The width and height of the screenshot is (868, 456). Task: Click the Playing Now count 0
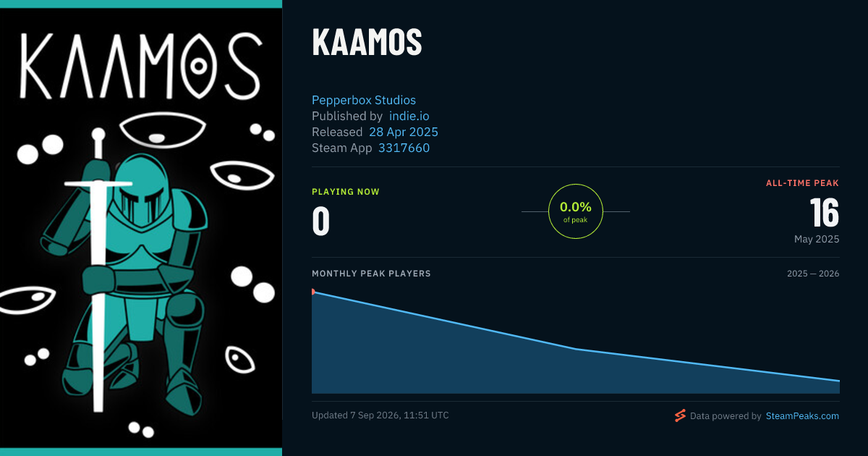tap(320, 221)
